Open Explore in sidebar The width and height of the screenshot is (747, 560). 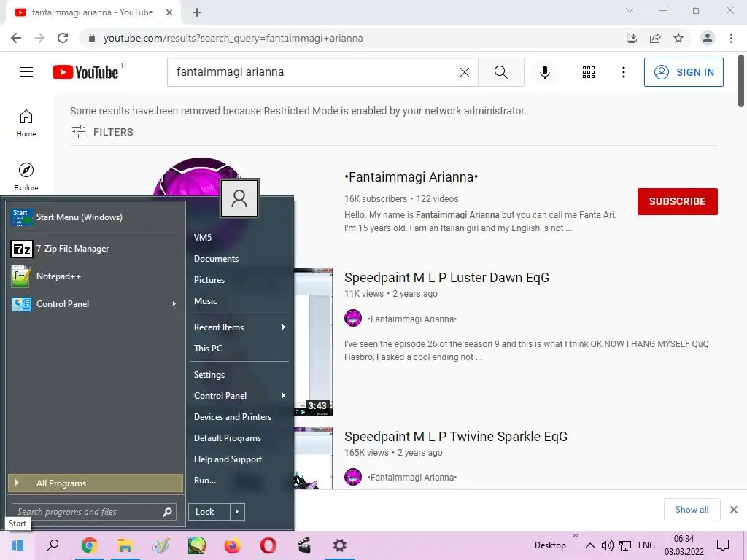tap(26, 176)
